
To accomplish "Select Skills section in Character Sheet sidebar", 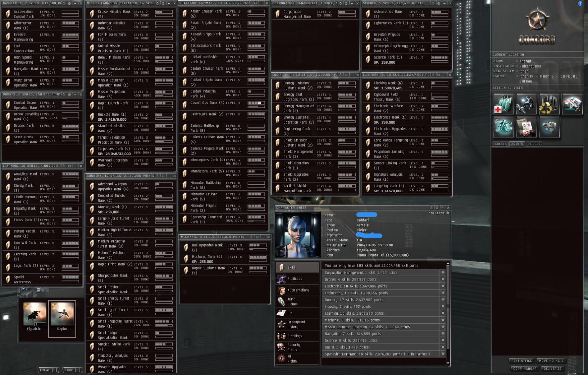I will [297, 267].
